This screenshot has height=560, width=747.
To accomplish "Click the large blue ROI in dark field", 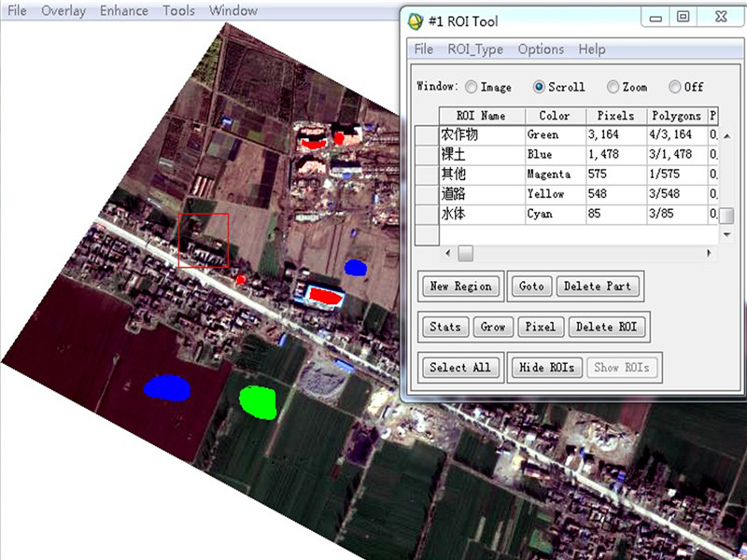I will tap(167, 387).
